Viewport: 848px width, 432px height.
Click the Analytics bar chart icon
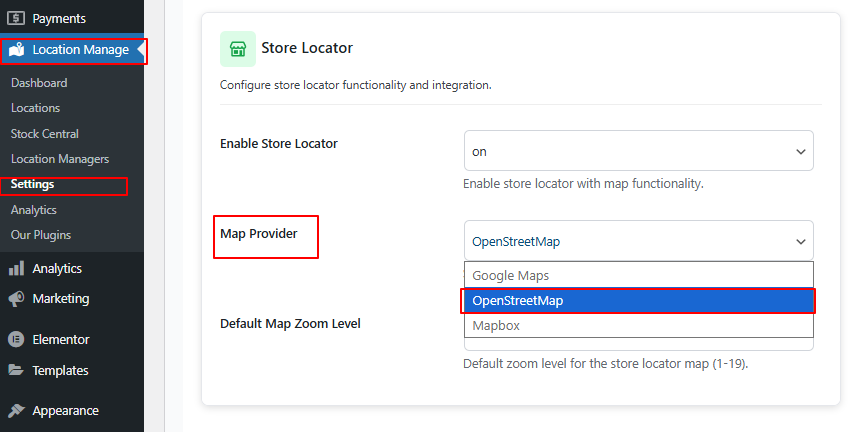point(16,268)
